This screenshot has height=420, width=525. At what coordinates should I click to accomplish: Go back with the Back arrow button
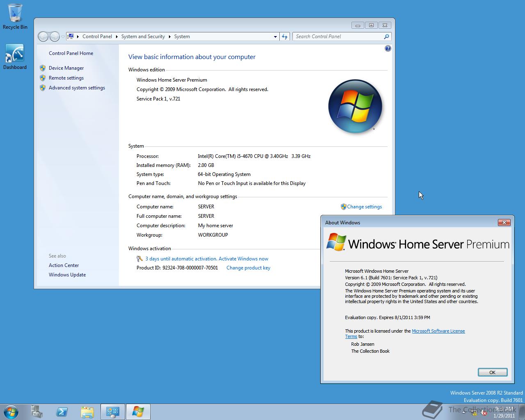click(x=43, y=37)
